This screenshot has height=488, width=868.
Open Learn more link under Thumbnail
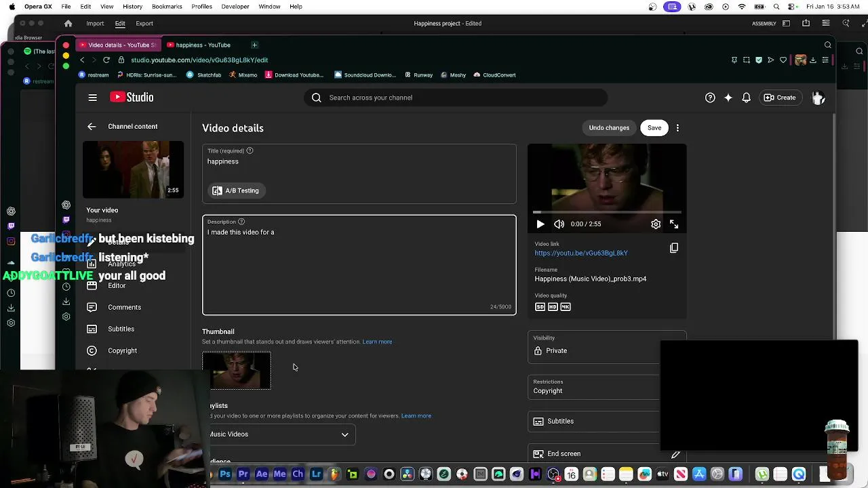(377, 342)
